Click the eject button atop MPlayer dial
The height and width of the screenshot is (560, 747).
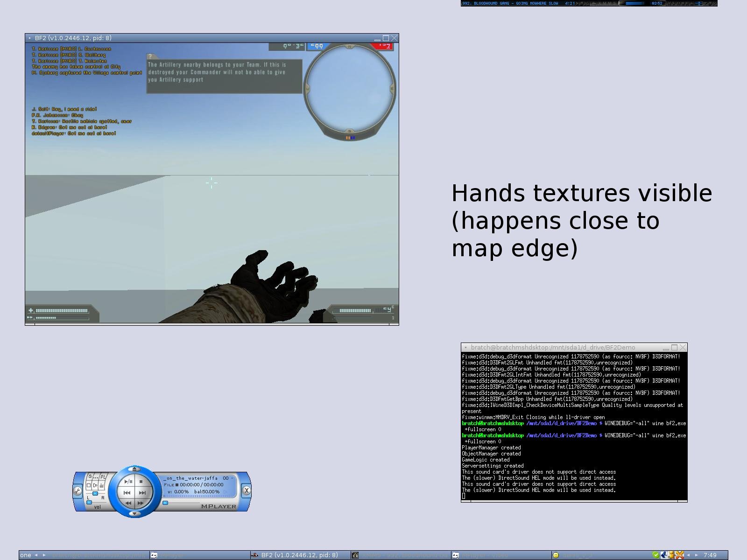click(134, 469)
